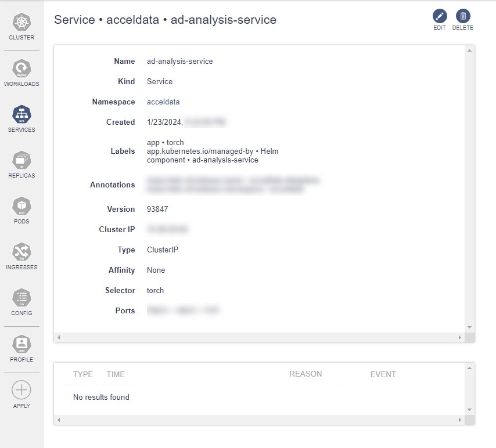Sort events by EVENT column
Image resolution: width=496 pixels, height=448 pixels.
tap(383, 374)
